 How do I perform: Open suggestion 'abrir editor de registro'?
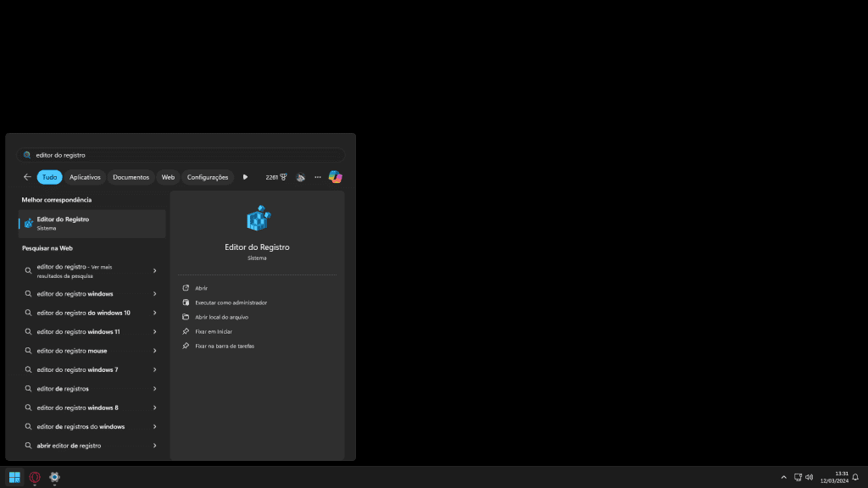coord(92,446)
